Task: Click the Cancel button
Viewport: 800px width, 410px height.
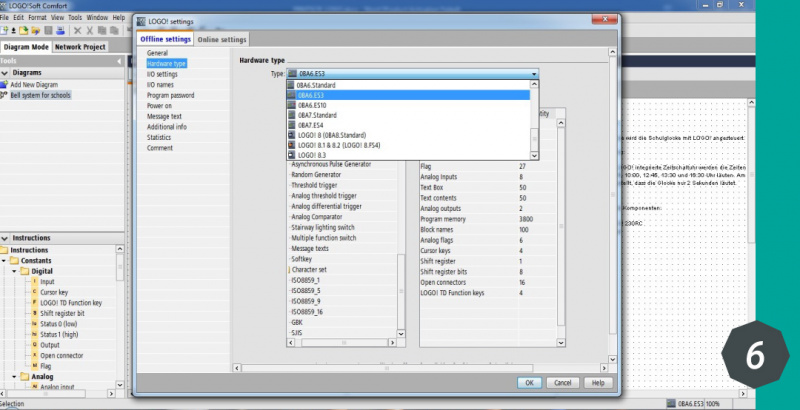Action: 562,382
